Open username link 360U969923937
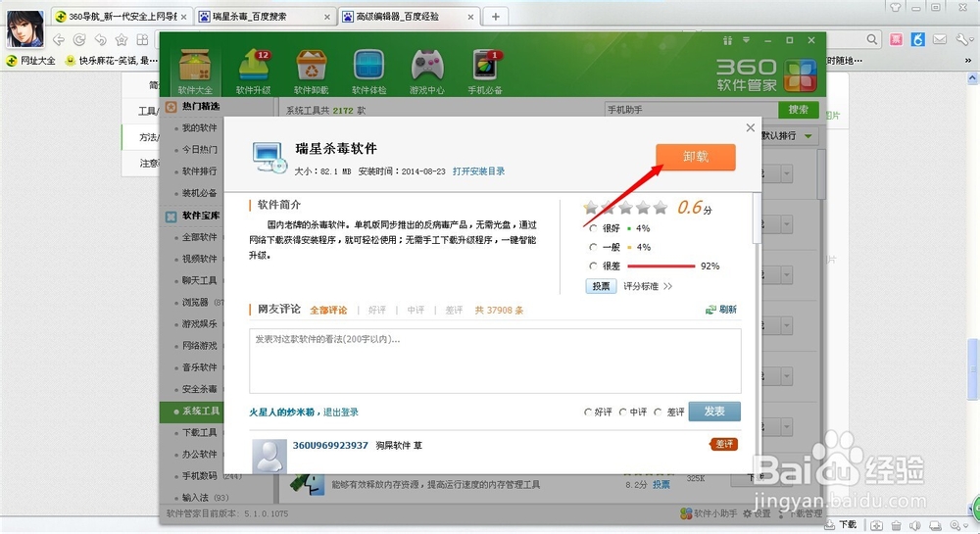Image resolution: width=980 pixels, height=534 pixels. (x=330, y=445)
